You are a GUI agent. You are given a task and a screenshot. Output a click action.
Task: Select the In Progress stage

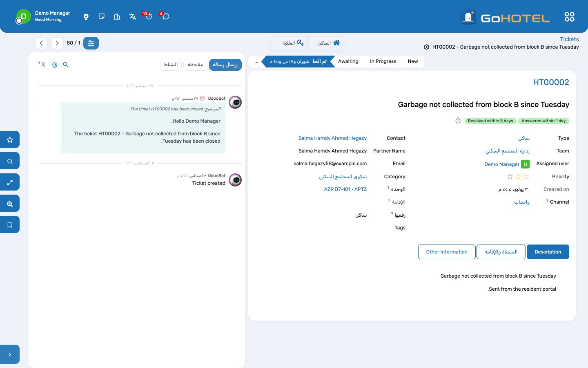coord(383,61)
